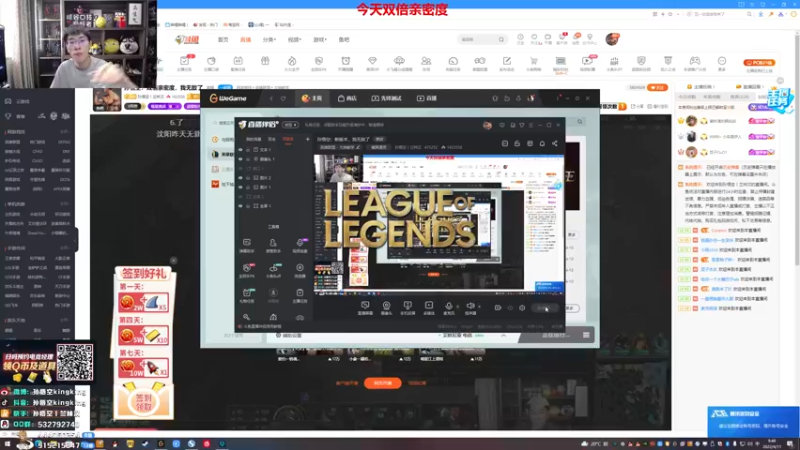Click the microphone icon in streaming tool
The image size is (800, 450).
click(x=448, y=306)
